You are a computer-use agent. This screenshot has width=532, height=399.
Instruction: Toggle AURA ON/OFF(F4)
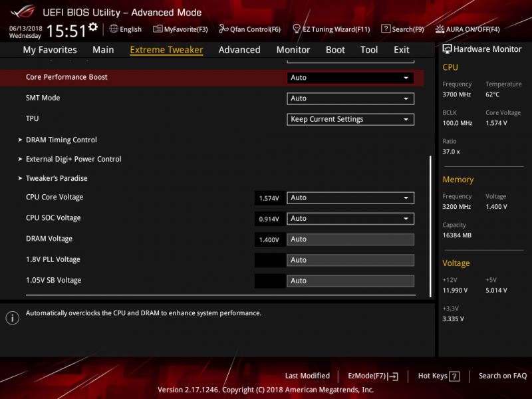click(467, 29)
